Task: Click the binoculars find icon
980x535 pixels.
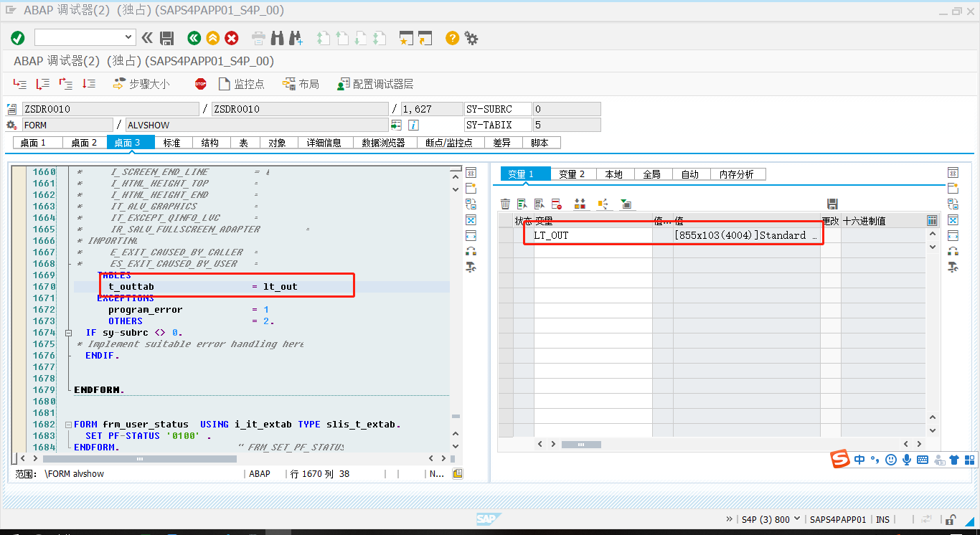Action: (278, 38)
